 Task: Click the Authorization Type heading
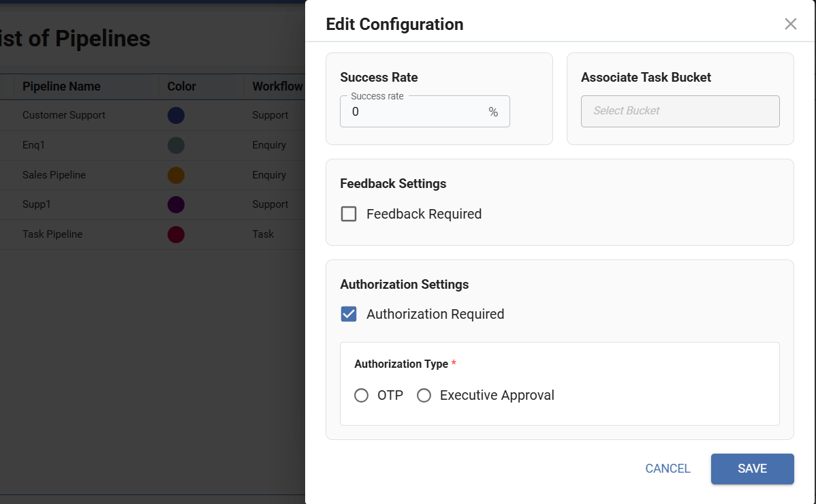401,364
